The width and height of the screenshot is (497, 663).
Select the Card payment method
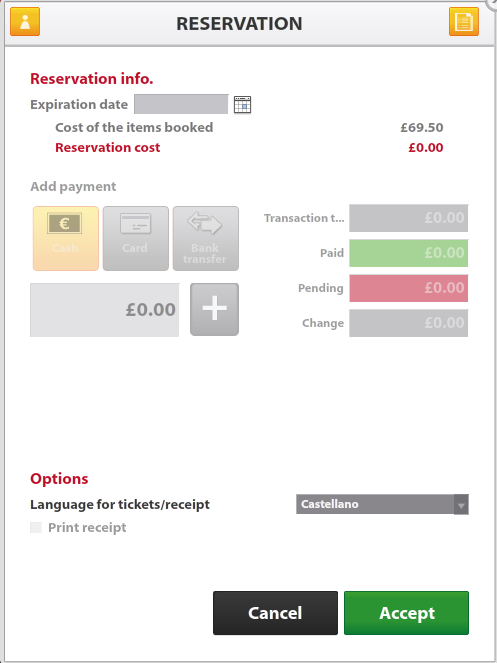136,238
